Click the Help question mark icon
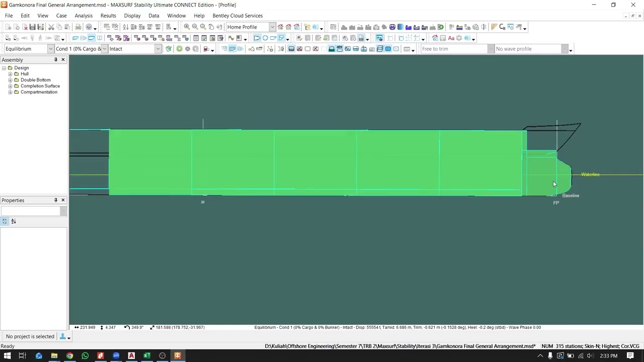 point(89,27)
